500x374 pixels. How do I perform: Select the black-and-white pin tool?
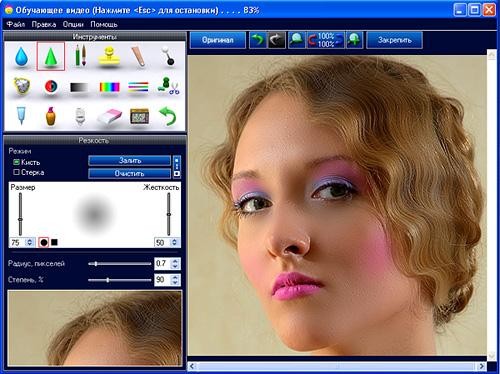click(168, 56)
